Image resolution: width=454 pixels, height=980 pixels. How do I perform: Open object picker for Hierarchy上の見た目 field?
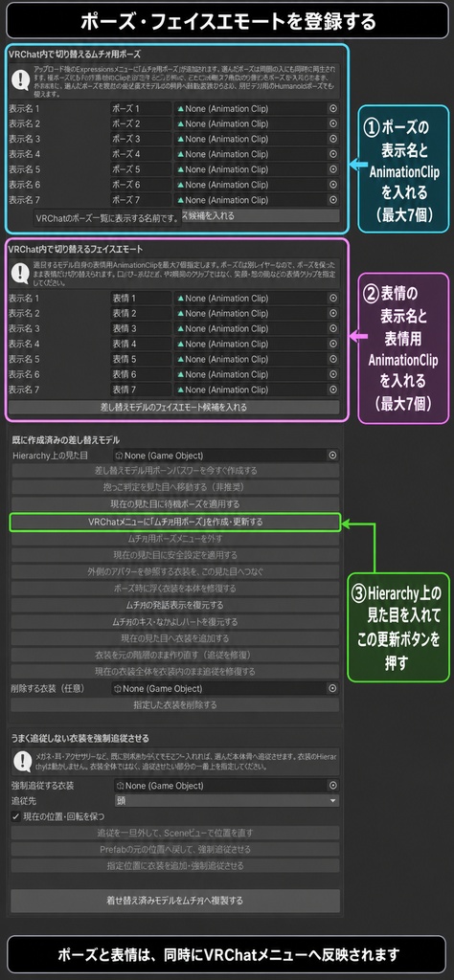click(x=332, y=456)
